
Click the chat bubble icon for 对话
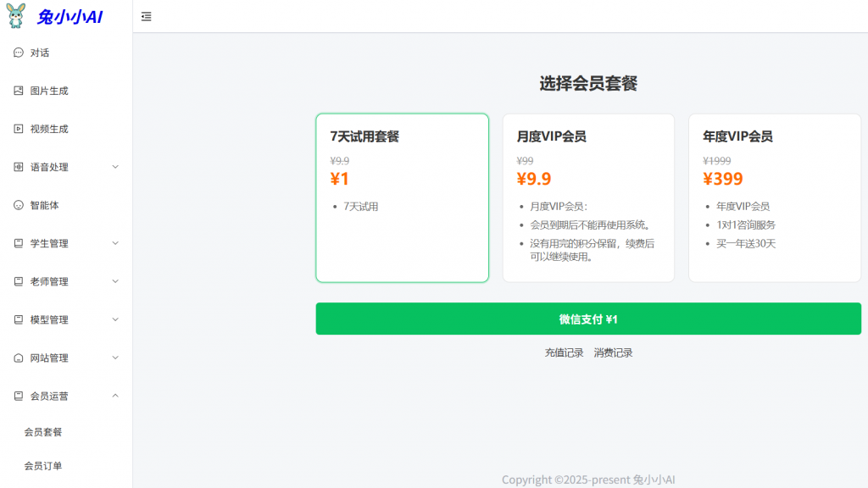[19, 53]
